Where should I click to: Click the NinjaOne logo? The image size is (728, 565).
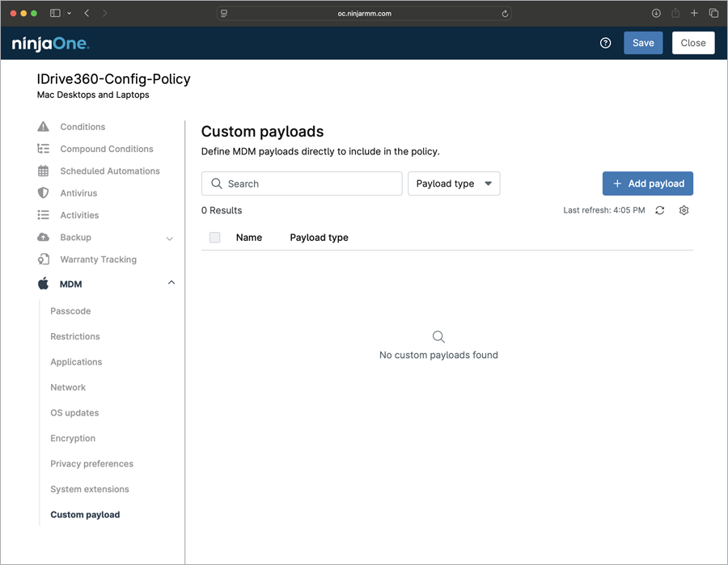point(50,44)
